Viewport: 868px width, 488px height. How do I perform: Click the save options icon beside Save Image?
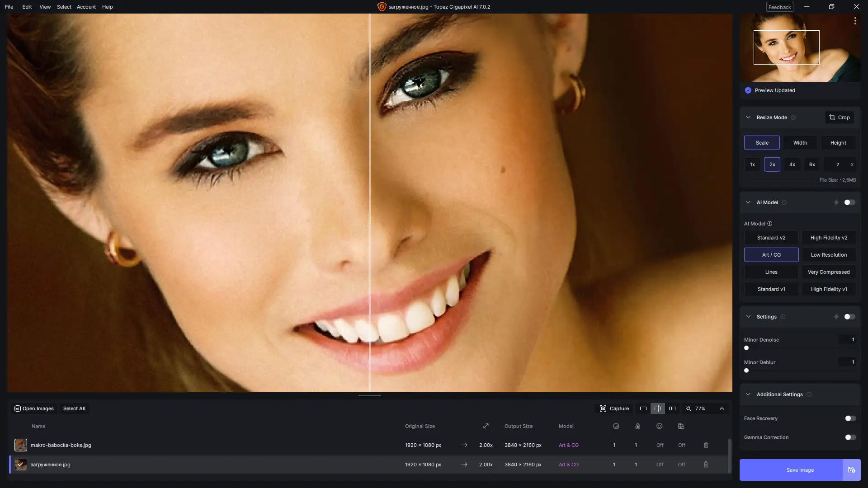click(851, 470)
